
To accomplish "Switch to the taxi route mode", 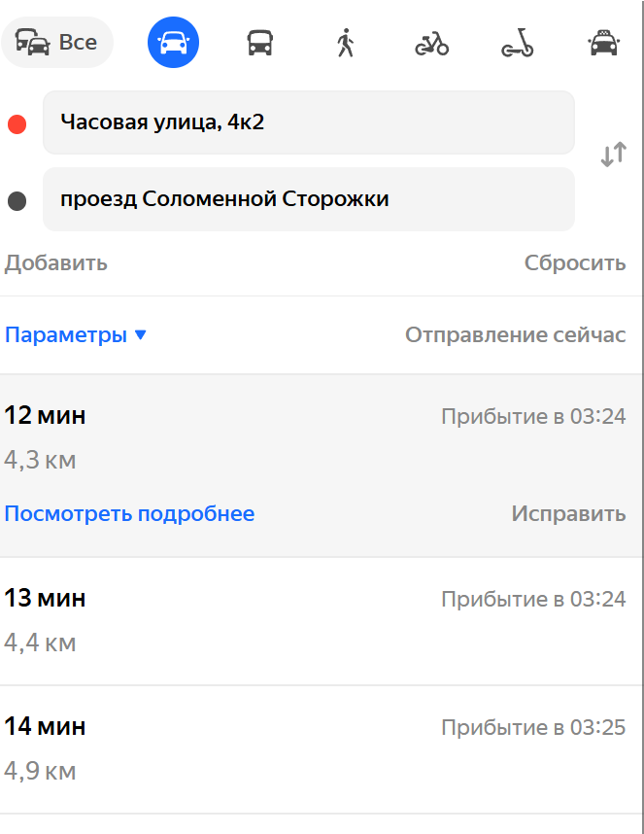I will coord(604,43).
